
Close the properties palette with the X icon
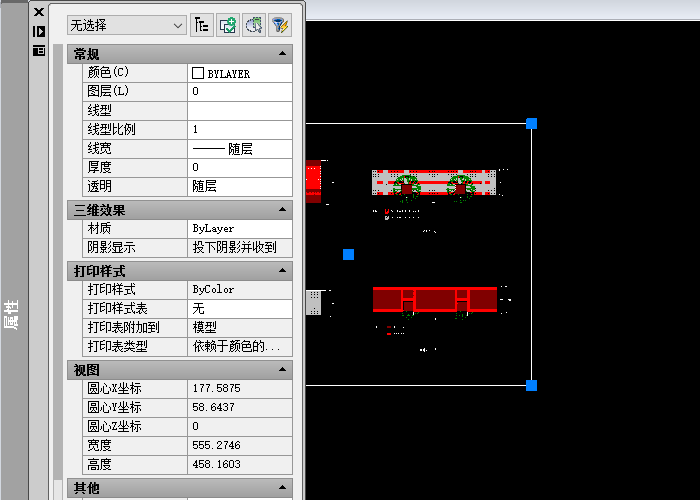click(39, 12)
